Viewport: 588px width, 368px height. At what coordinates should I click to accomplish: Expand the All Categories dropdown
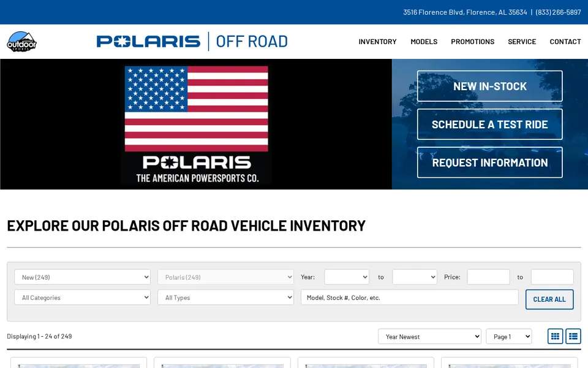pos(83,297)
